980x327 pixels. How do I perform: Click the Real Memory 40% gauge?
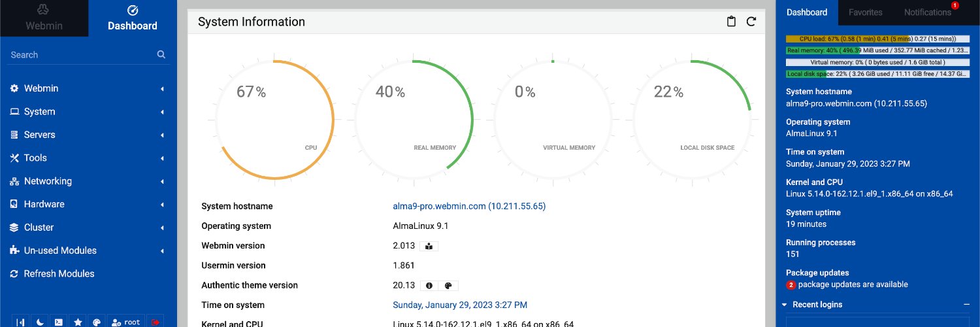point(414,120)
